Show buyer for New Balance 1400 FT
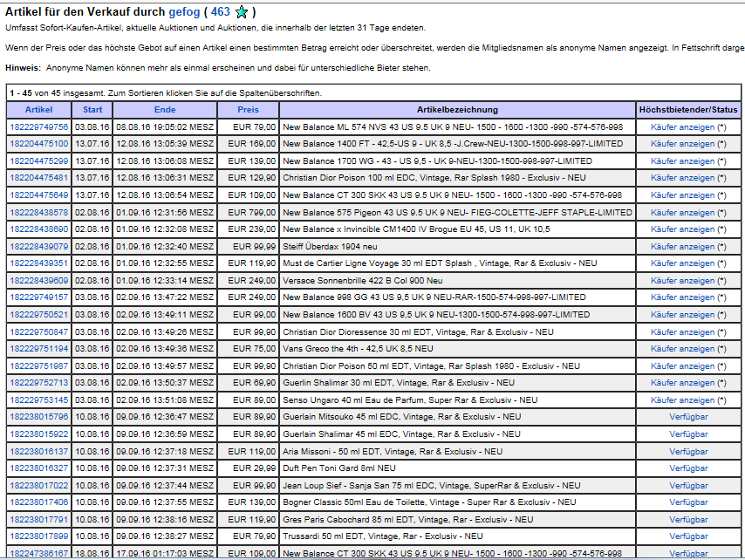Screen dimensions: 745x560 click(683, 144)
